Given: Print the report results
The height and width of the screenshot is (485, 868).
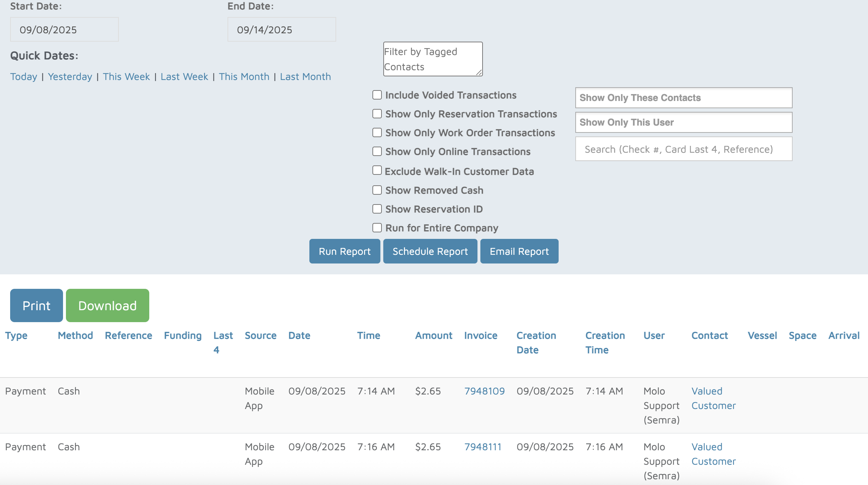Looking at the screenshot, I should coord(36,305).
